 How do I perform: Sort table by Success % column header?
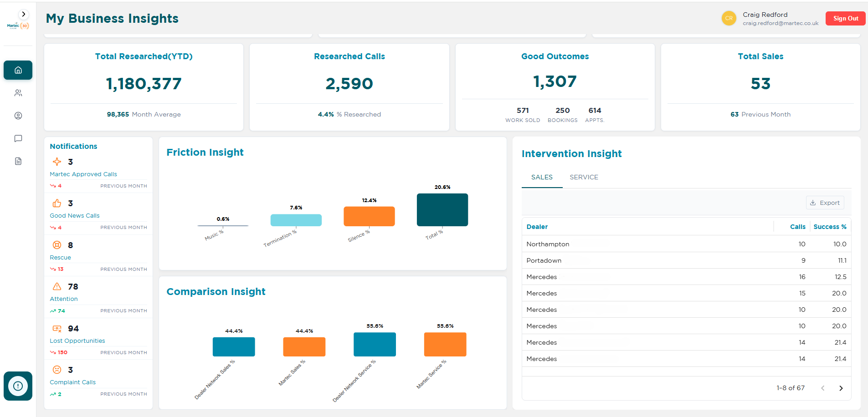(830, 227)
